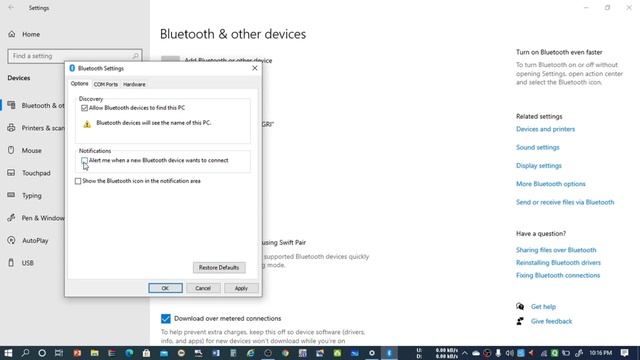This screenshot has height=360, width=640.
Task: Click the search magnifier in Find a setting
Action: (135, 56)
